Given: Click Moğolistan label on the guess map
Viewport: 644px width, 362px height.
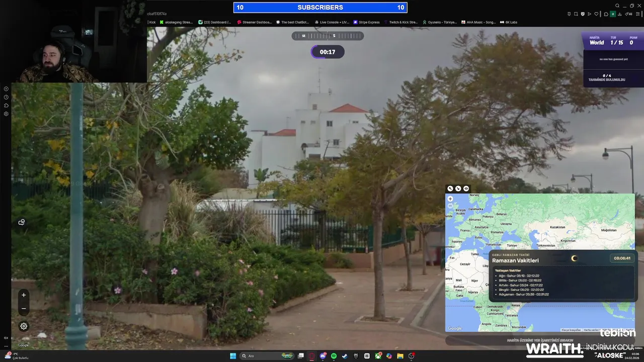Looking at the screenshot, I should pyautogui.click(x=609, y=230).
